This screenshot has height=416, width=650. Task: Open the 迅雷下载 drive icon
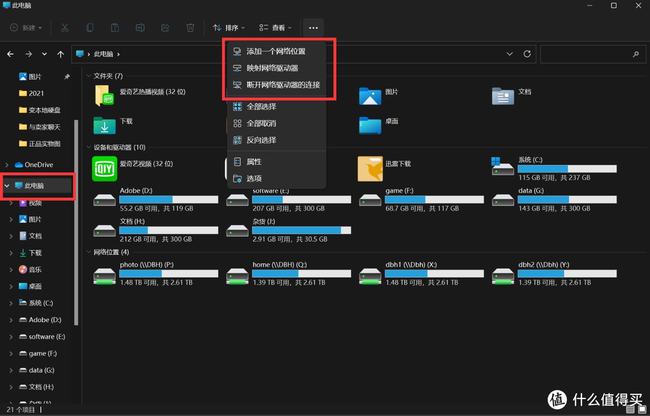point(371,171)
